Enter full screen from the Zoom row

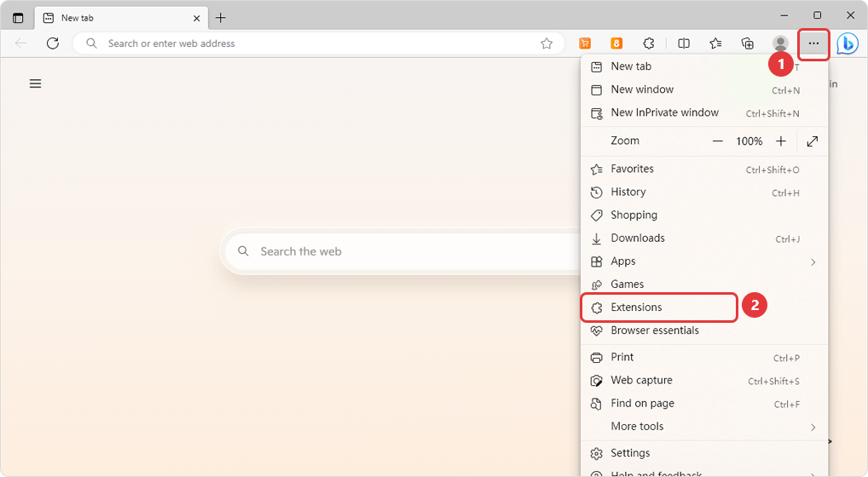813,141
